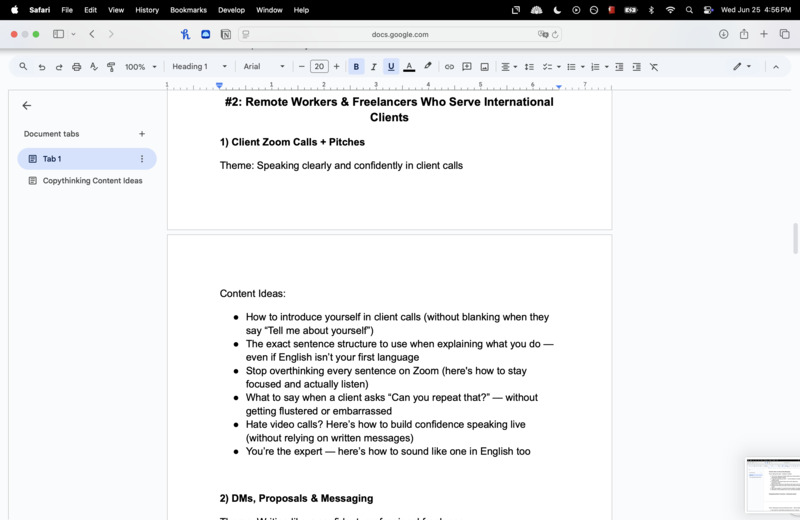
Task: Share the current page
Action: [x=744, y=34]
